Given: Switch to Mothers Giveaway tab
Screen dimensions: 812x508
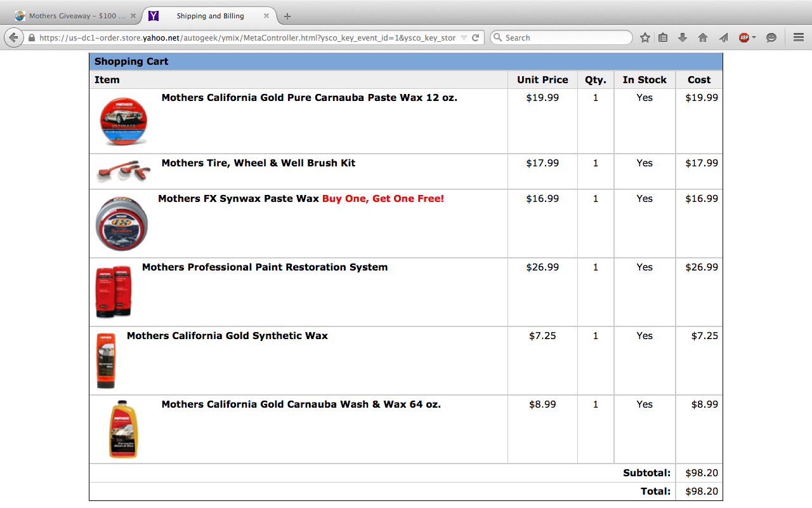Looking at the screenshot, I should click(x=76, y=16).
